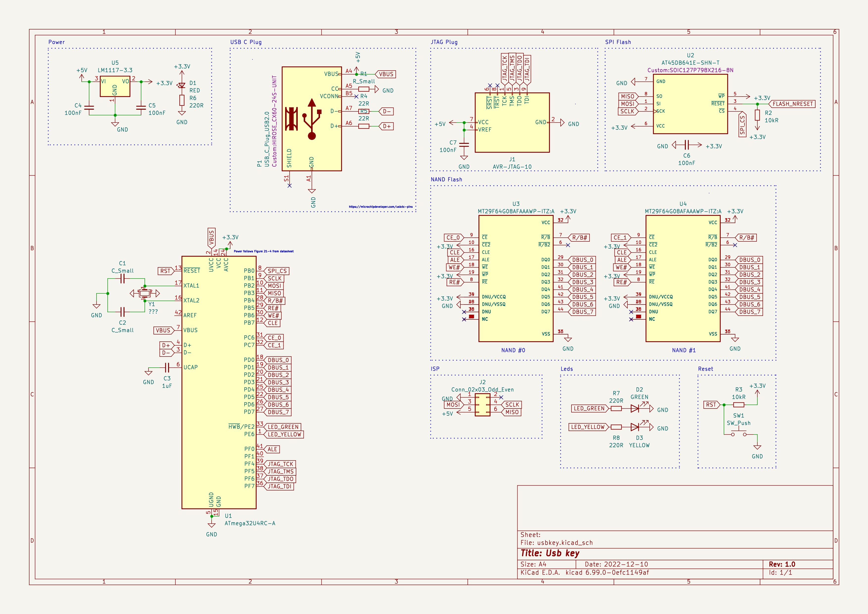
Task: Select the LED_GREEN label near resistor R7
Action: point(589,408)
